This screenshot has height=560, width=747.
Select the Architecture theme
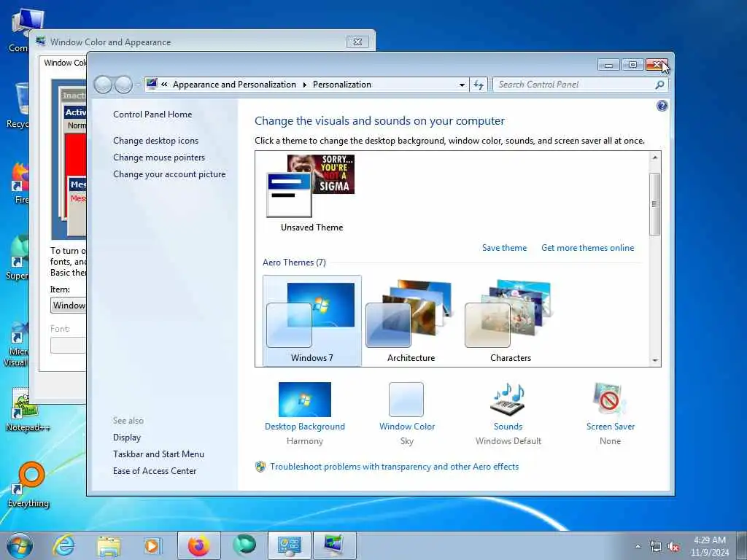tap(411, 321)
